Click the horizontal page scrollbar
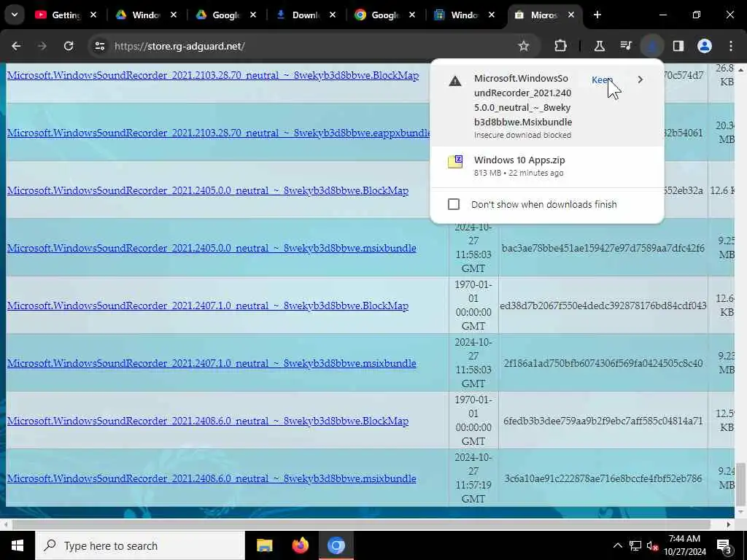Viewport: 747px width, 560px height. (361, 524)
